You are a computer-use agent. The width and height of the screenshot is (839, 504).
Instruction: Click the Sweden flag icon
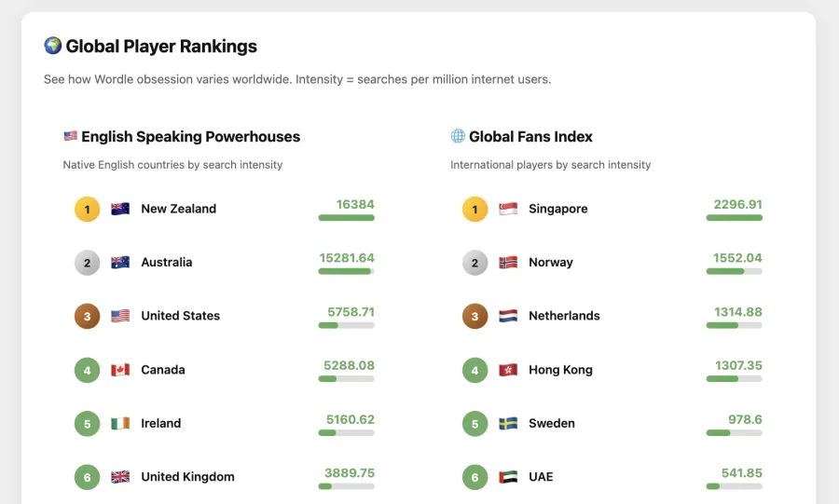coord(508,423)
